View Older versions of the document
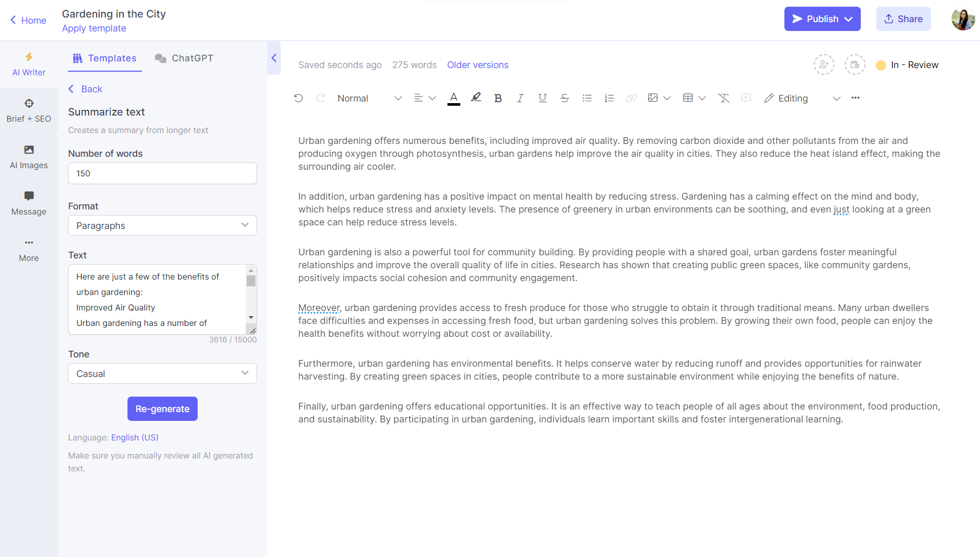 (x=477, y=65)
